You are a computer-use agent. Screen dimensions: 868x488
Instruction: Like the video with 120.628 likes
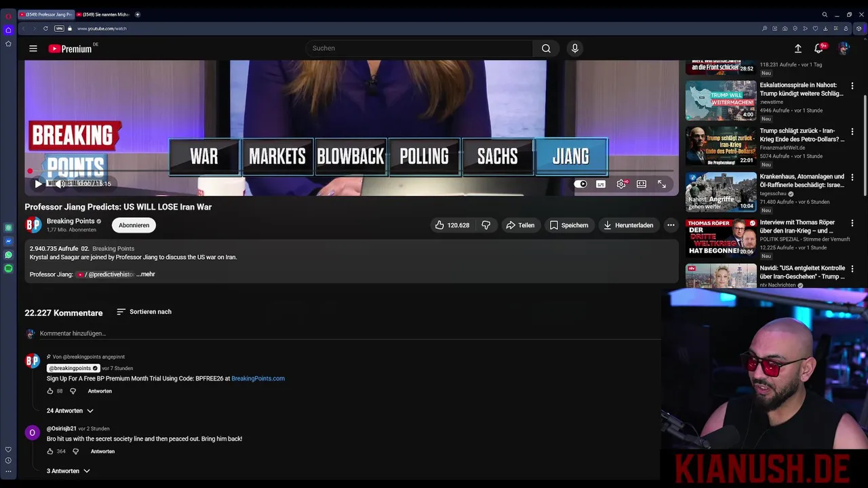click(x=452, y=225)
